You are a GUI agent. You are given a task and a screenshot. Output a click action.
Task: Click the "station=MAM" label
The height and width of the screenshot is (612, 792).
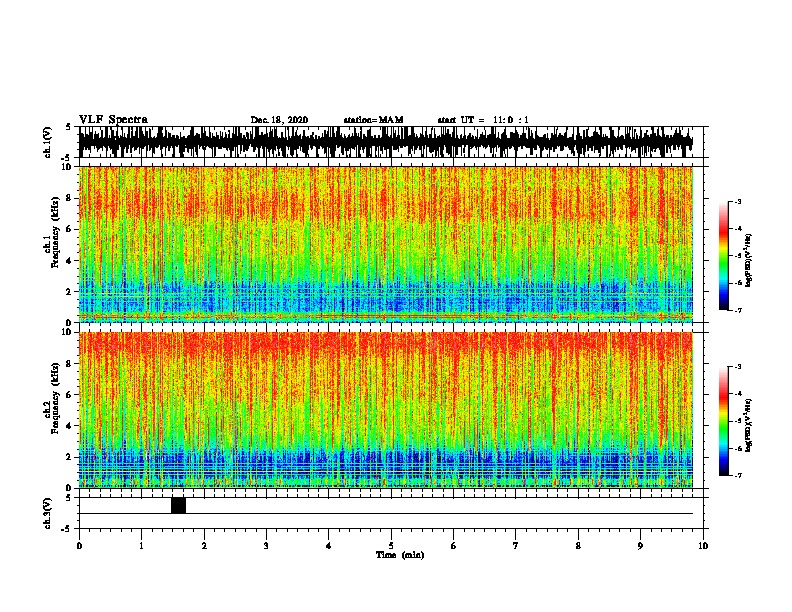(373, 120)
